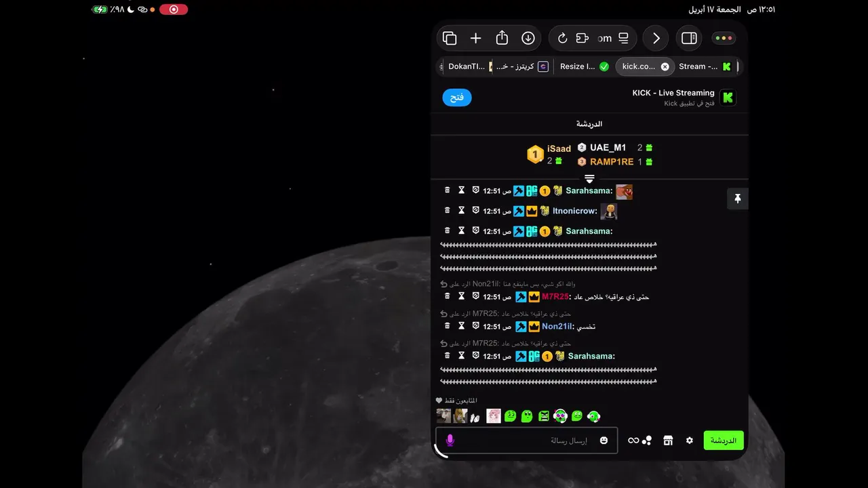Go forward with the chevron arrow button
The width and height of the screenshot is (868, 488).
(656, 39)
